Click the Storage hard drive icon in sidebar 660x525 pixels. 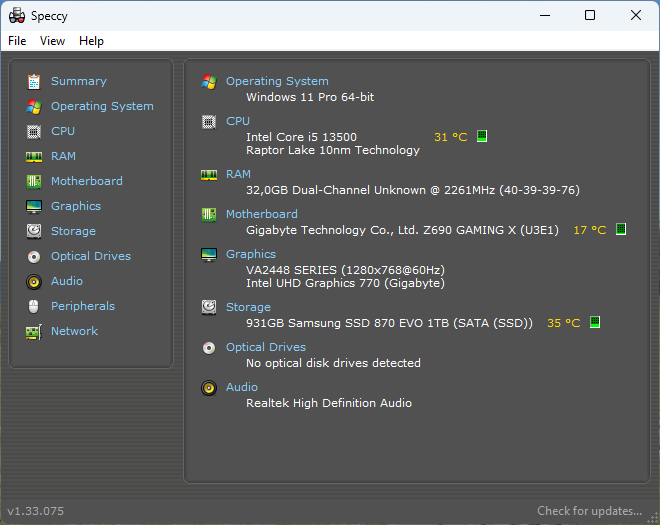[x=34, y=232]
